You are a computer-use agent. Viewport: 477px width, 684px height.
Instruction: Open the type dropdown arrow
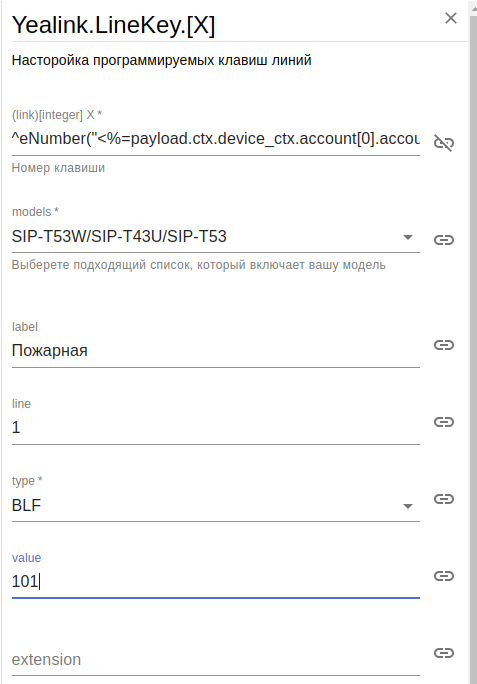point(408,506)
